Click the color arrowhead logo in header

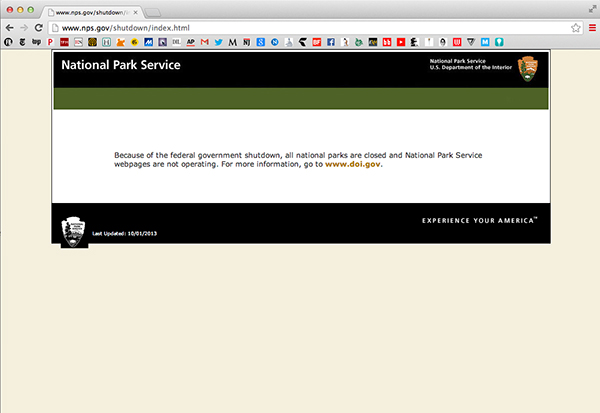pyautogui.click(x=528, y=69)
